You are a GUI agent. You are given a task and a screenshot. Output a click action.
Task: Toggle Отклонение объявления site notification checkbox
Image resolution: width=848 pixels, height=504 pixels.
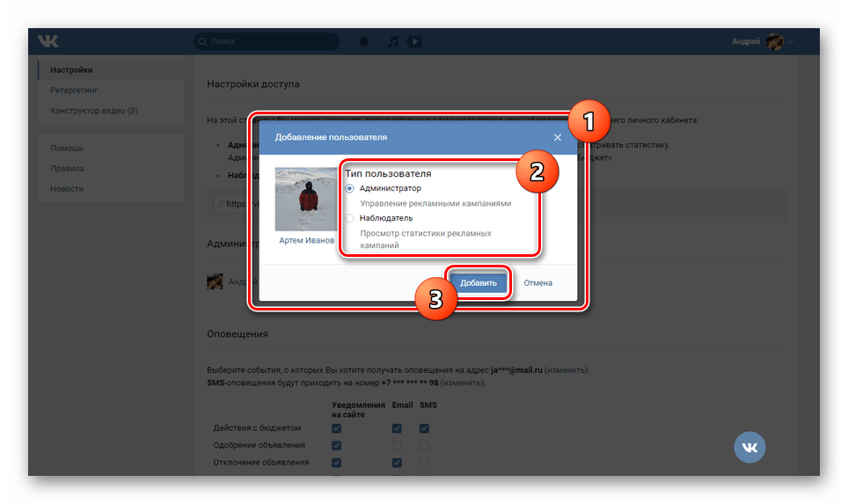point(336,463)
